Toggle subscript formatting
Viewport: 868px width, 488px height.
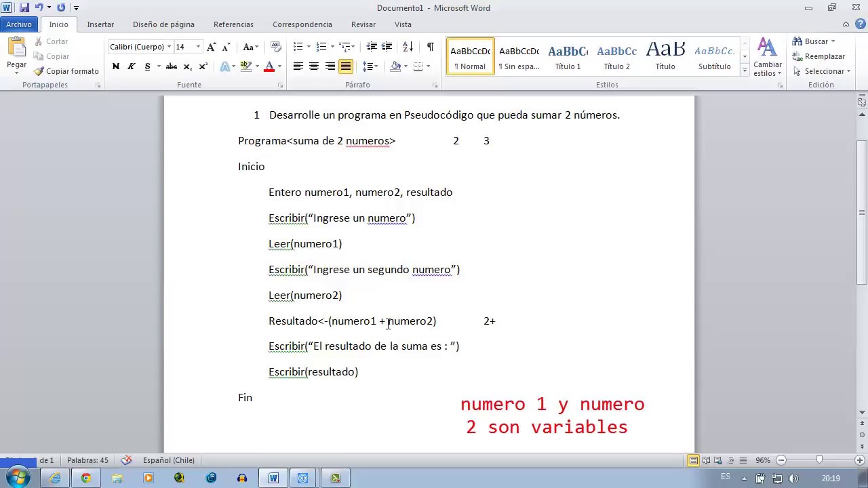(x=188, y=66)
